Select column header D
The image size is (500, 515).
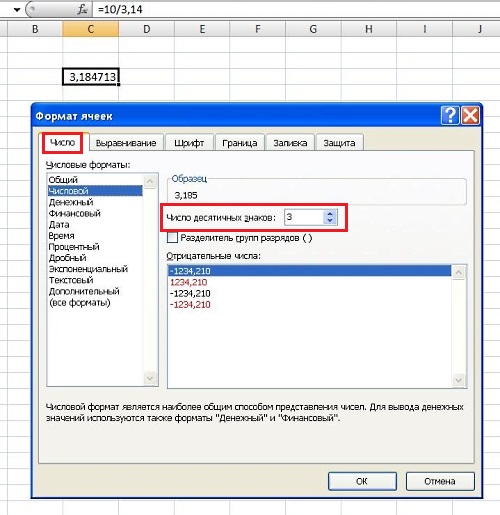coord(146,29)
